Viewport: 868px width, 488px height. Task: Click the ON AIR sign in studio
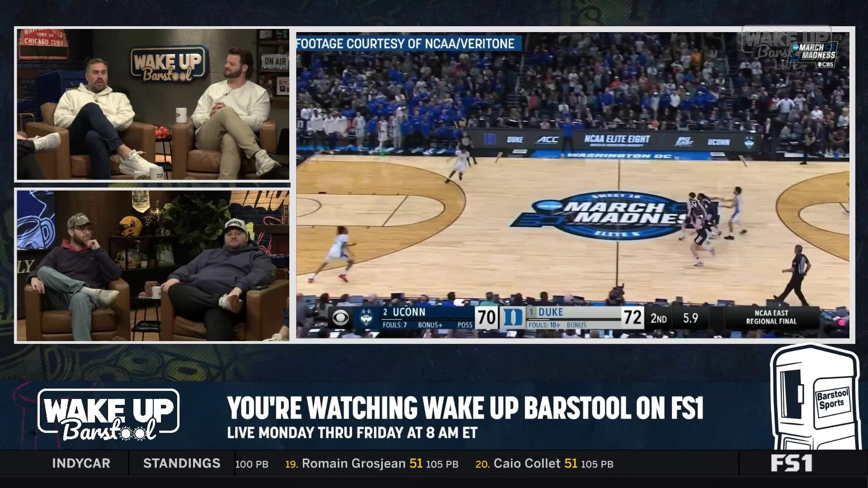click(275, 61)
